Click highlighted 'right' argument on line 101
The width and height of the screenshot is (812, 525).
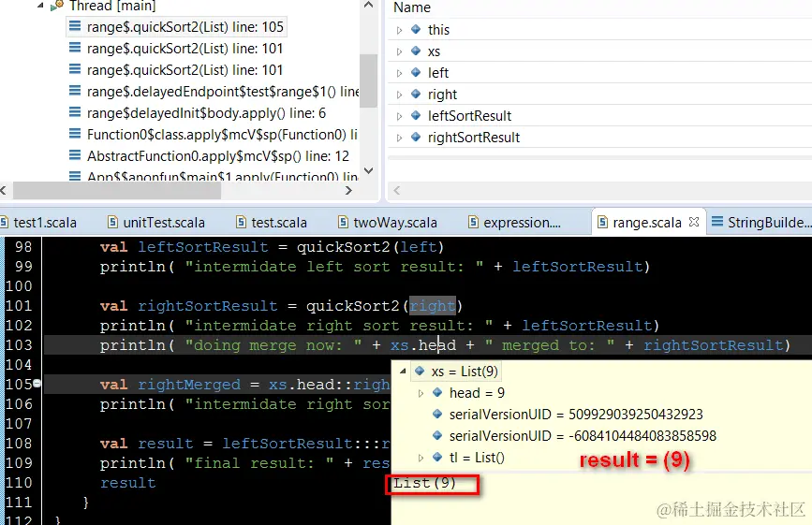click(x=433, y=306)
